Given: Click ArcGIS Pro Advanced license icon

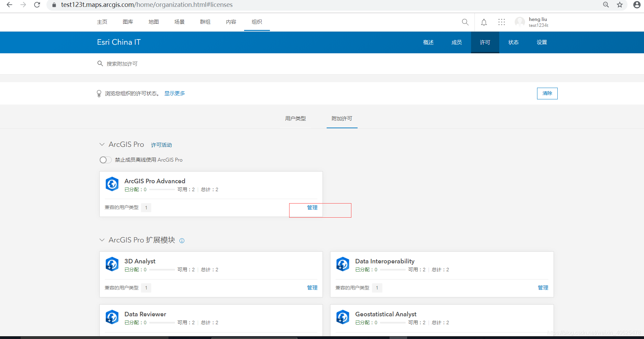Looking at the screenshot, I should point(112,184).
